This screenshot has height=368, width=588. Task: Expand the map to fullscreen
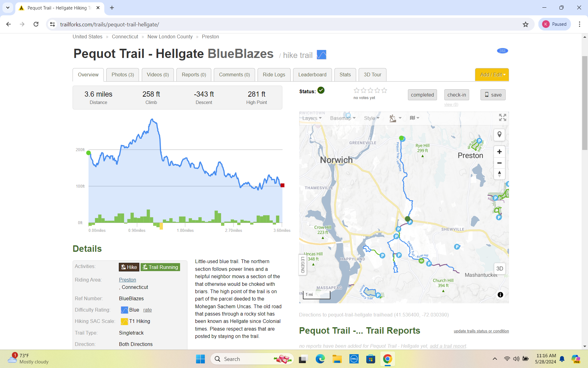[x=502, y=117]
